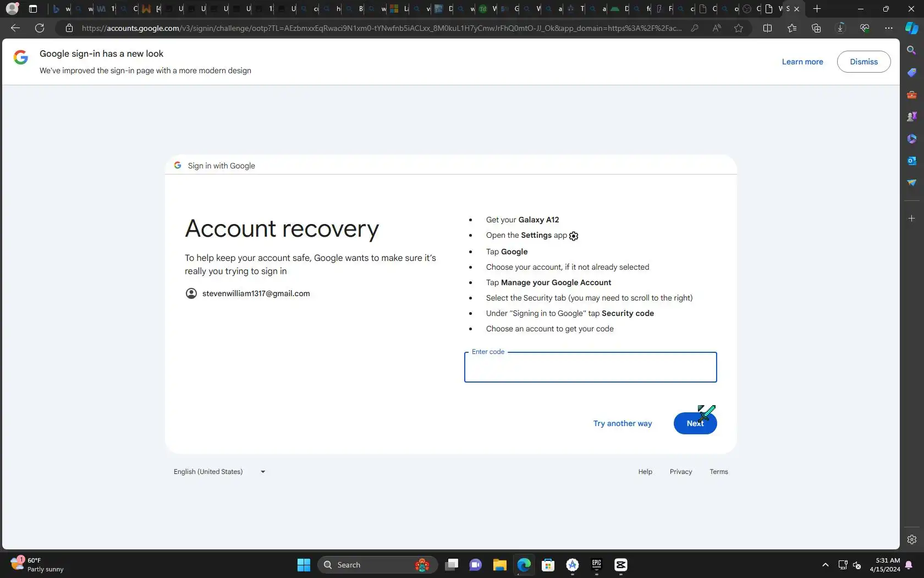Click the Enter code field
924x578 pixels.
coord(591,367)
